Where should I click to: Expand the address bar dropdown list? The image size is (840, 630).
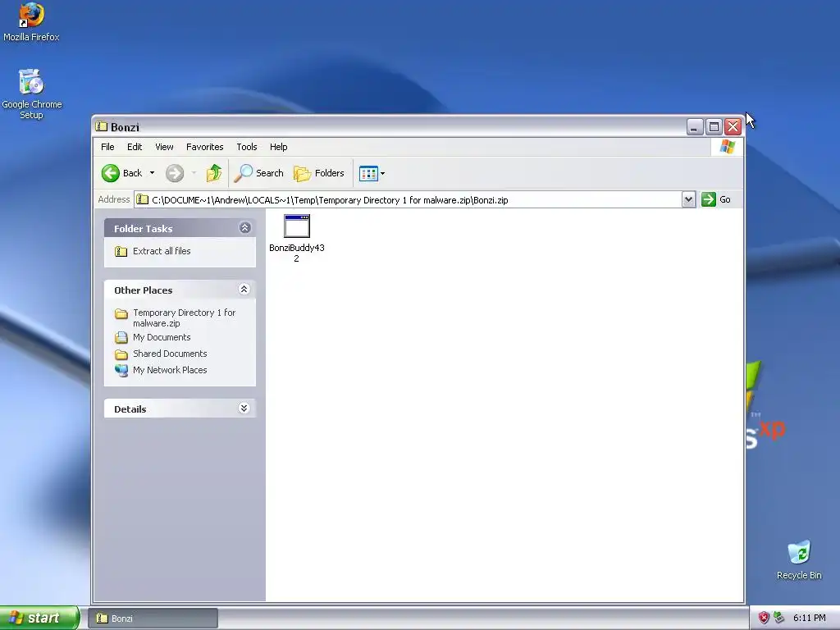click(x=688, y=200)
